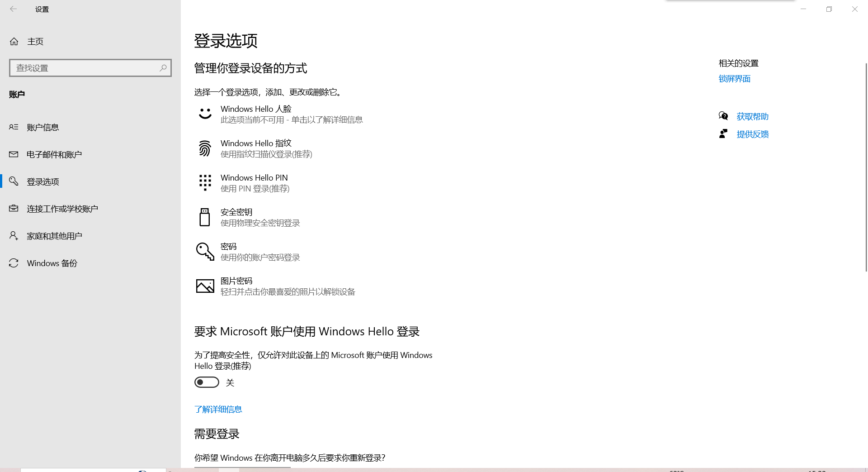Select 登录选项 in the sidebar
The image size is (868, 472).
[90, 181]
